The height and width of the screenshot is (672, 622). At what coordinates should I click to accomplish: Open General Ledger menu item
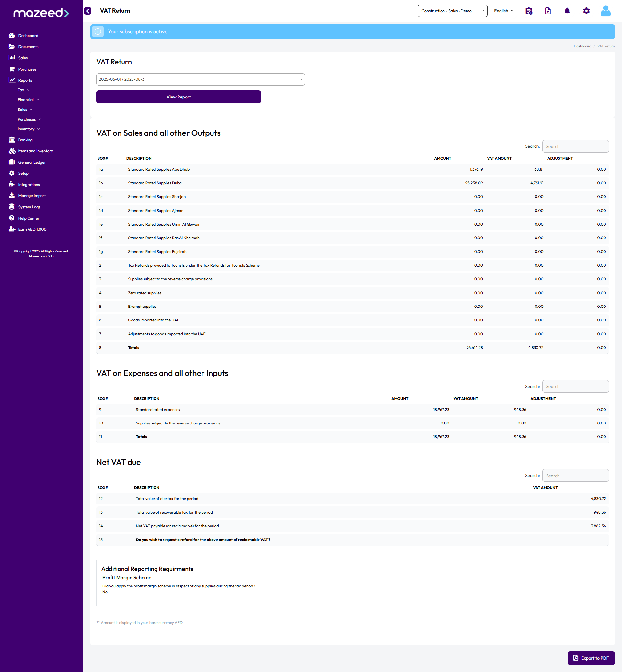click(x=32, y=162)
